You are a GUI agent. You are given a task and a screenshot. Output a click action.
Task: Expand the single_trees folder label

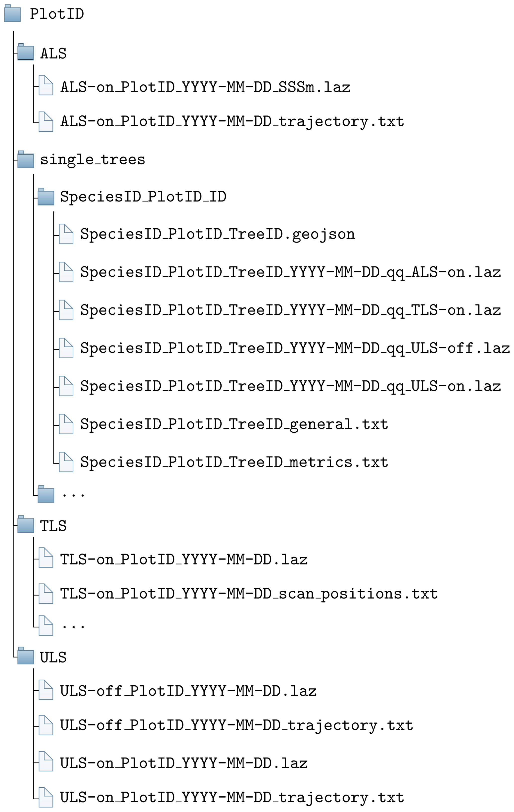[x=92, y=159]
